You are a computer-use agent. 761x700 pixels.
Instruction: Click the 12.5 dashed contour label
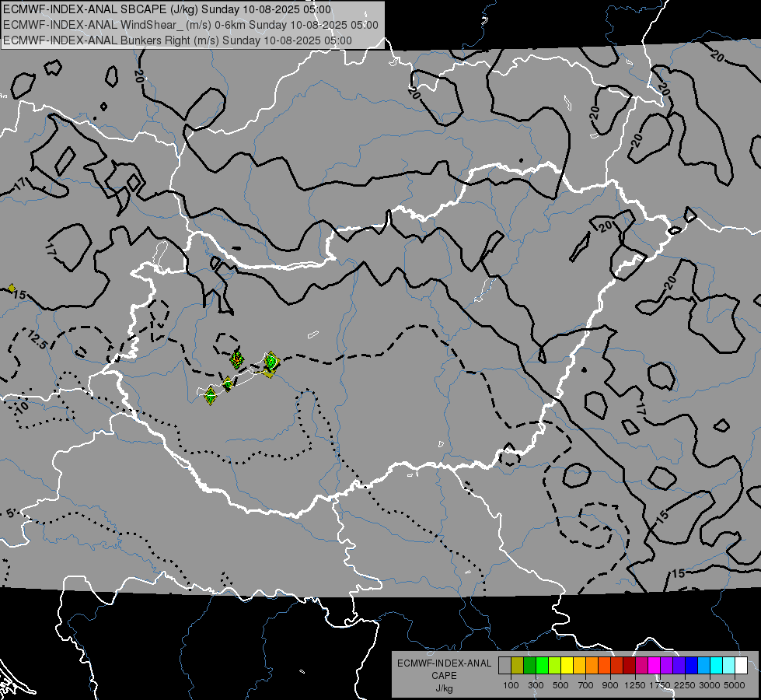[37, 340]
